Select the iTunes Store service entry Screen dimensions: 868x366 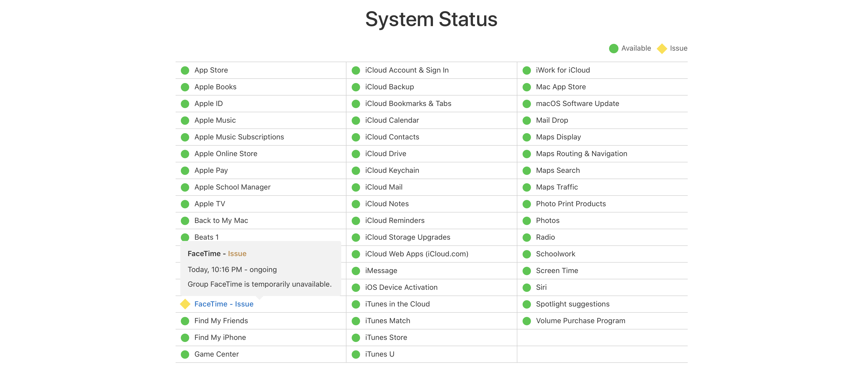click(x=386, y=337)
